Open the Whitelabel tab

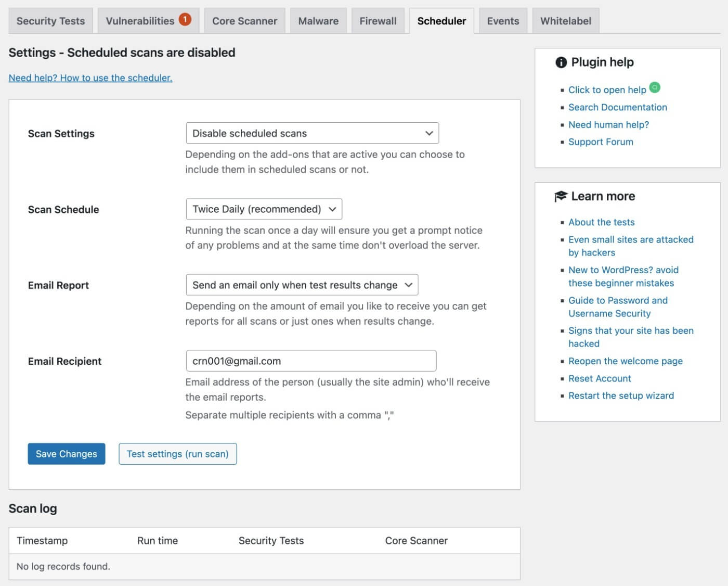click(x=566, y=21)
